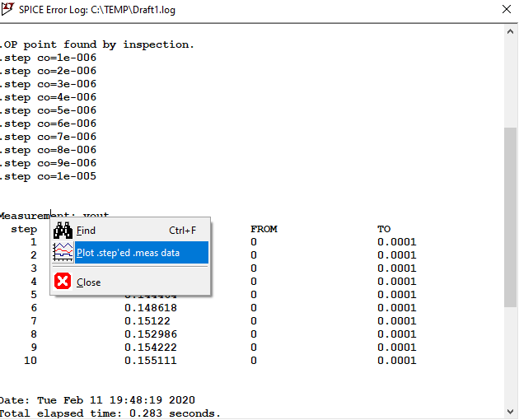Click the measurement value 0.155111
This screenshot has width=519, height=420.
151,360
